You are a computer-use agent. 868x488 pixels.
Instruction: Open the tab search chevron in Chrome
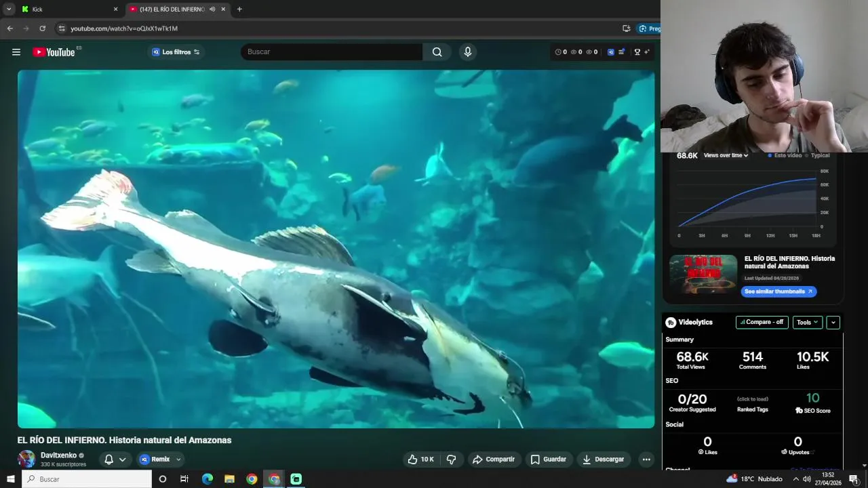pyautogui.click(x=9, y=9)
